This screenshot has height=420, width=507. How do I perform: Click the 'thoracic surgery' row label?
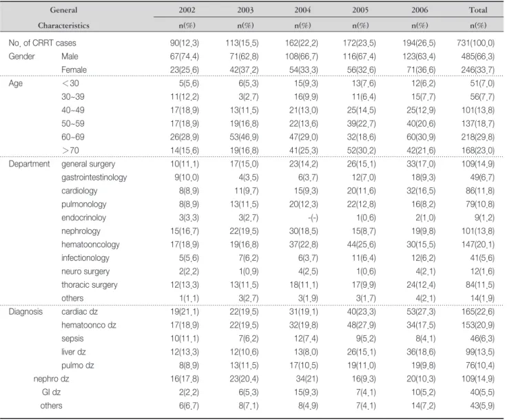(90, 285)
